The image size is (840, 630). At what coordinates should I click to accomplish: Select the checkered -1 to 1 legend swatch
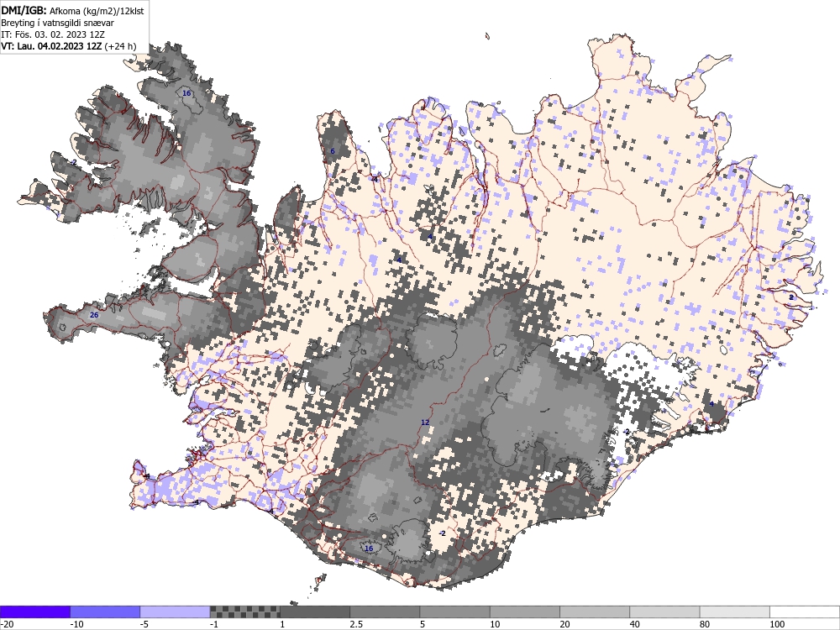(244, 612)
